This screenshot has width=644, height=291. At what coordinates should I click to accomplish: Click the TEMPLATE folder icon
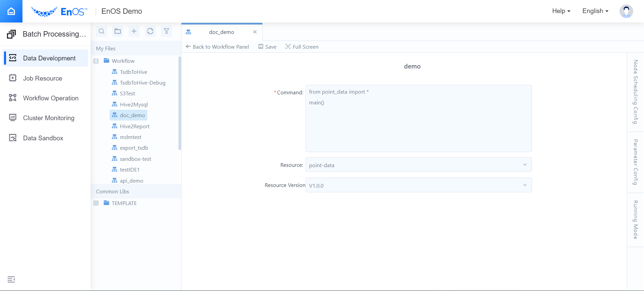coord(107,203)
